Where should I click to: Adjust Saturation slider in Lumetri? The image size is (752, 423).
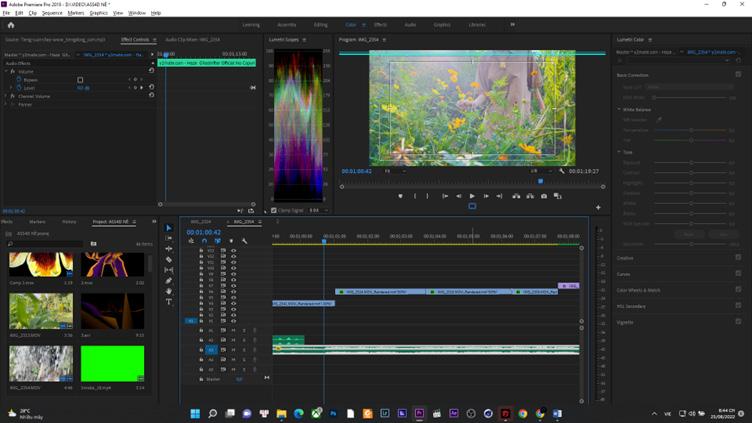pyautogui.click(x=691, y=244)
